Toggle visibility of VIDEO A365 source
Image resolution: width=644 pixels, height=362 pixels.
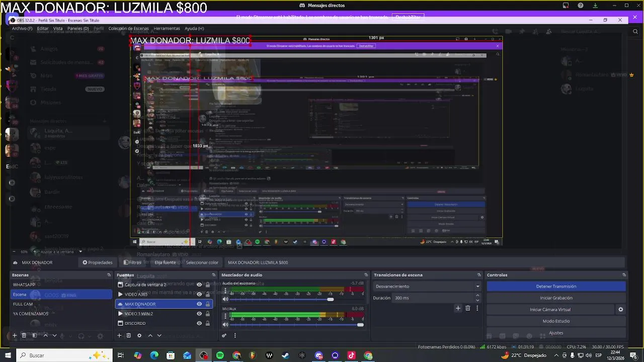pyautogui.click(x=199, y=294)
